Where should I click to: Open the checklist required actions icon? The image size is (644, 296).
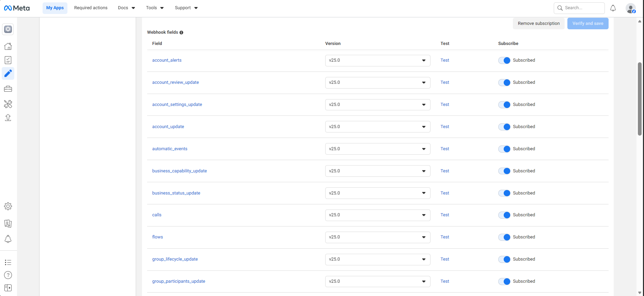(x=8, y=60)
